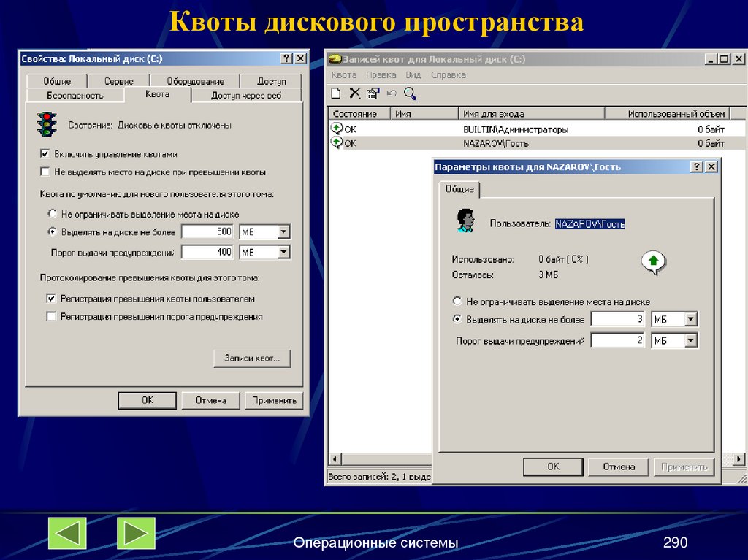Switch to the Доступ tab
The height and width of the screenshot is (560, 748).
[272, 81]
